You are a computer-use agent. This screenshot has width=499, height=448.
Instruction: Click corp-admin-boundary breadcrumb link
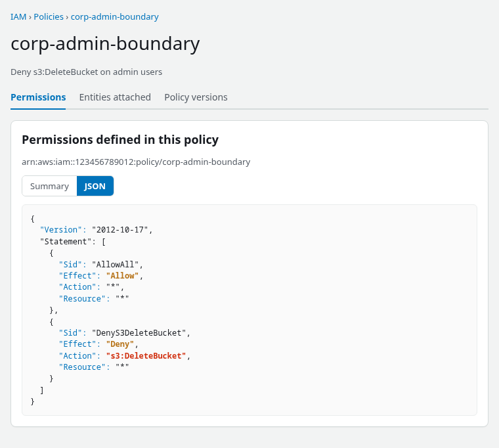(114, 17)
